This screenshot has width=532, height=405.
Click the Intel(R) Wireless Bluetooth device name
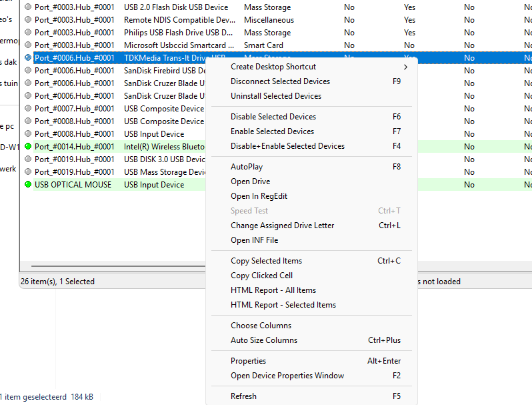(x=164, y=147)
